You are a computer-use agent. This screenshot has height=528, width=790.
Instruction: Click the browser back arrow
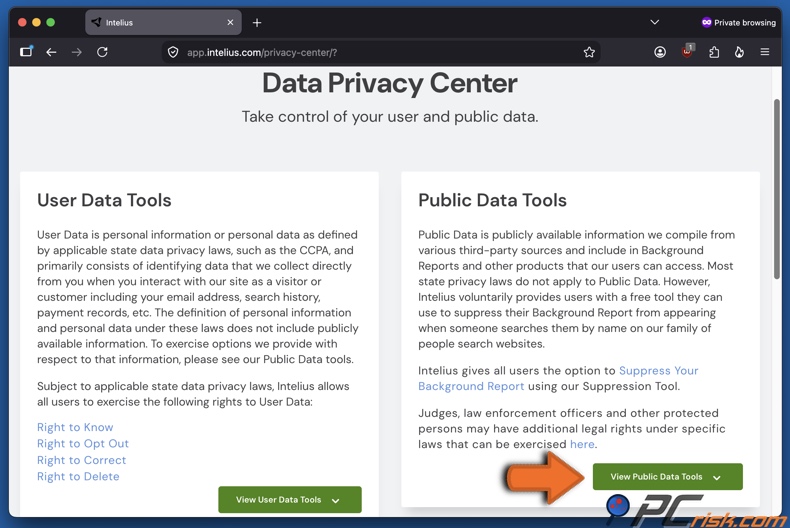point(51,52)
